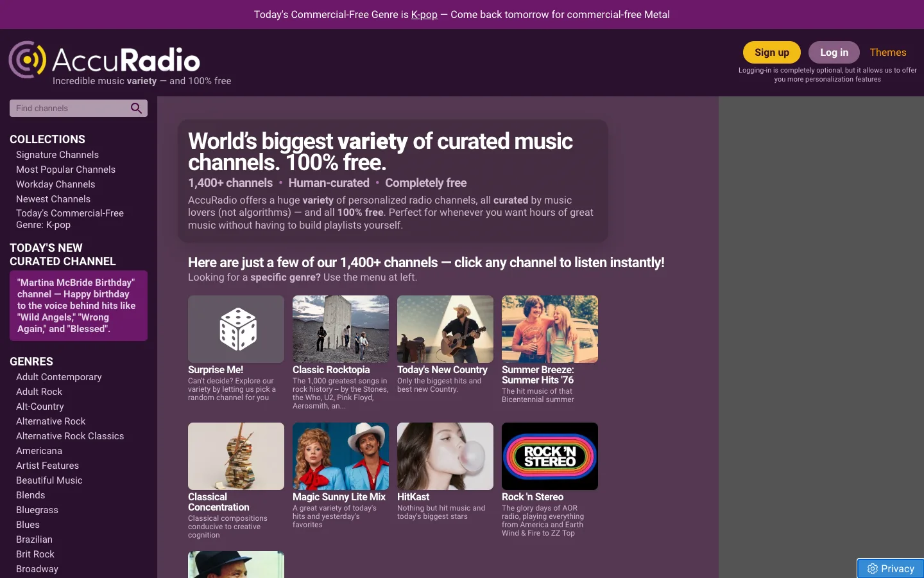Click the Today's New Country title

click(x=442, y=370)
